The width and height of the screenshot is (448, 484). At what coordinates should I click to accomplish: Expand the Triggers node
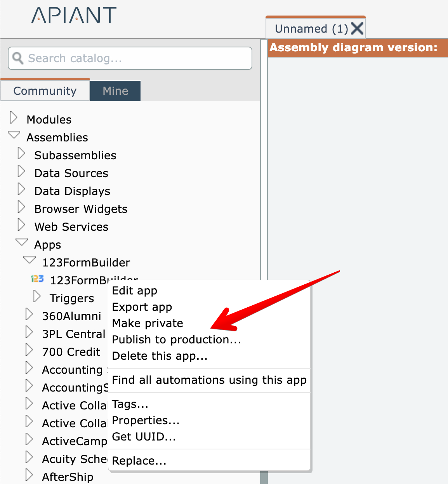click(x=37, y=296)
